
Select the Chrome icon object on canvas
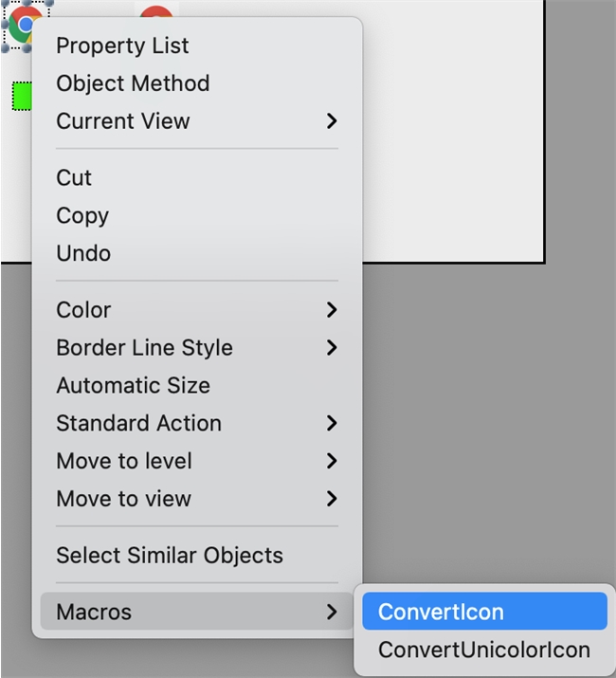(x=21, y=23)
